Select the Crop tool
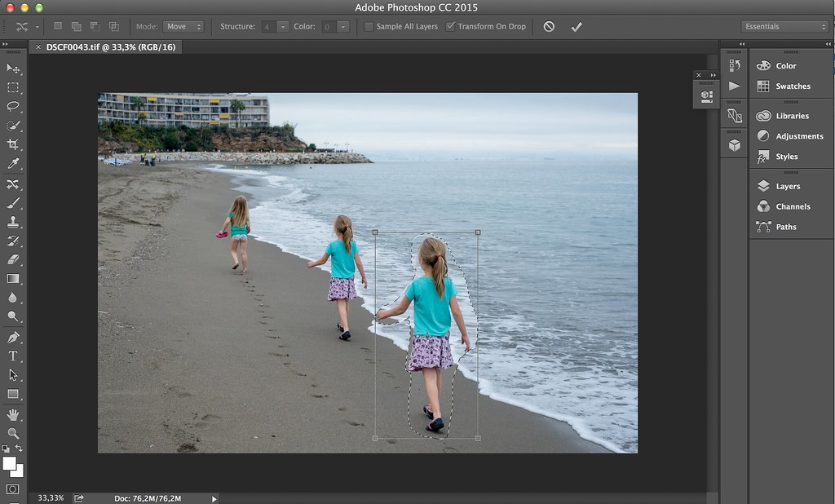This screenshot has height=504, width=835. tap(13, 144)
